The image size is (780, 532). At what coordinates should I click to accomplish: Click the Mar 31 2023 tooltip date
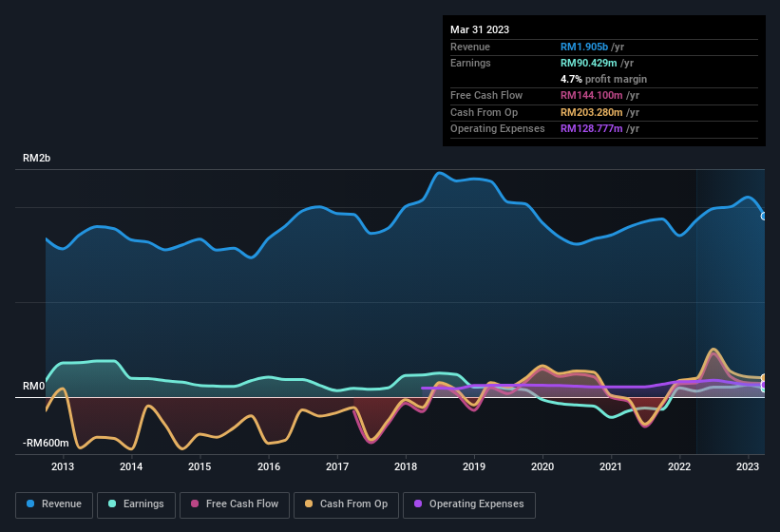[x=480, y=29]
